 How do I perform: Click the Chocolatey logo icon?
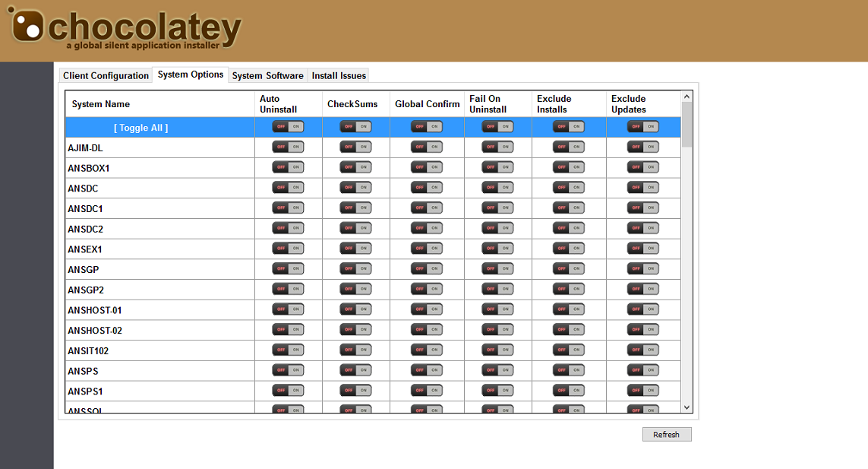tap(26, 26)
